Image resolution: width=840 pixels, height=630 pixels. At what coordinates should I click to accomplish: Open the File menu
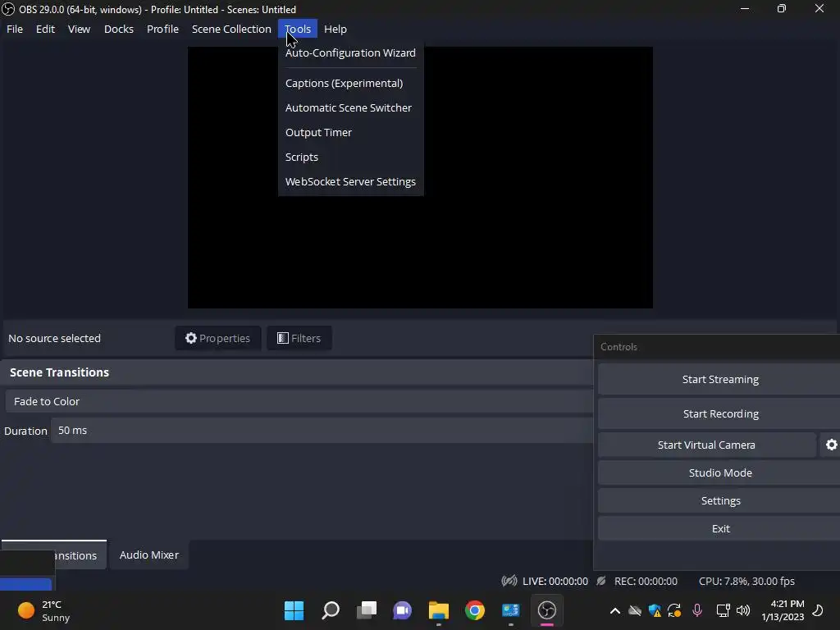[x=15, y=29]
